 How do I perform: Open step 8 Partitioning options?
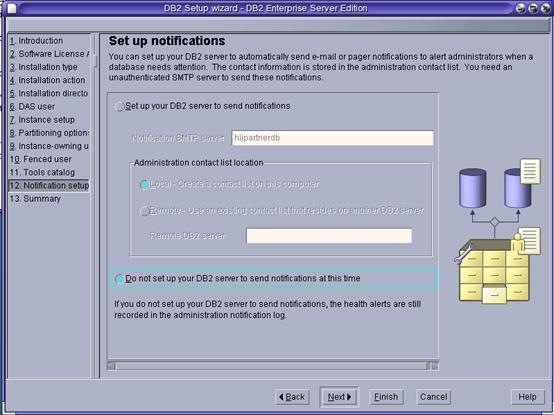49,133
